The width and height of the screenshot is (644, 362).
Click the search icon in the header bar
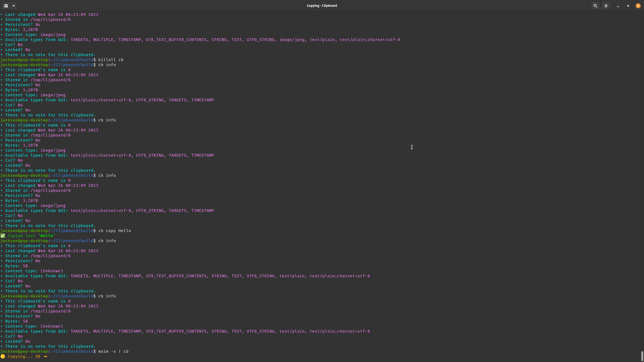click(595, 6)
